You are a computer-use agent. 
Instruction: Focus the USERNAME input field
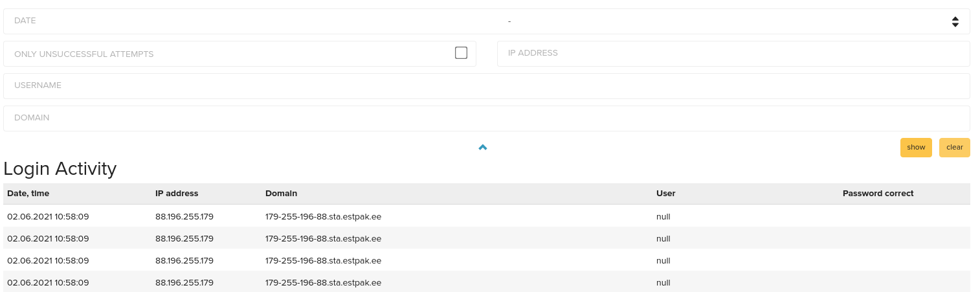(487, 86)
